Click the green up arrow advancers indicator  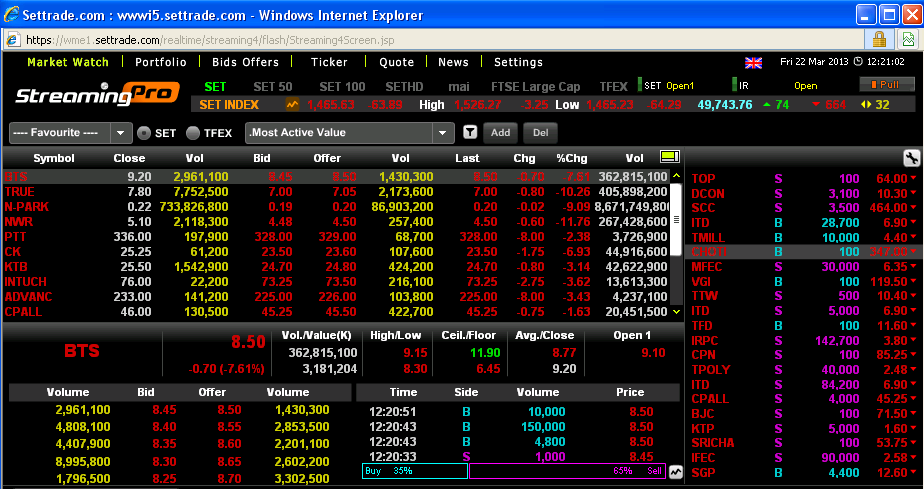tap(766, 105)
